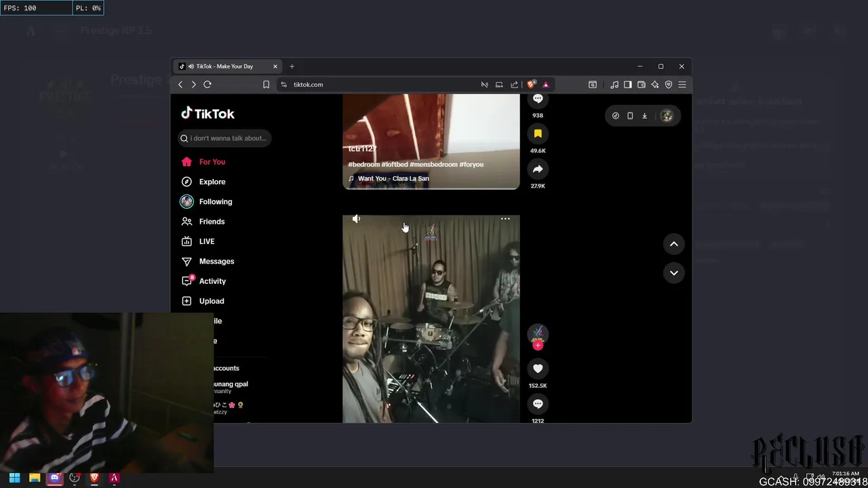Viewport: 868px width, 488px height.
Task: Open the Brave VPN shield icon
Action: point(669,85)
